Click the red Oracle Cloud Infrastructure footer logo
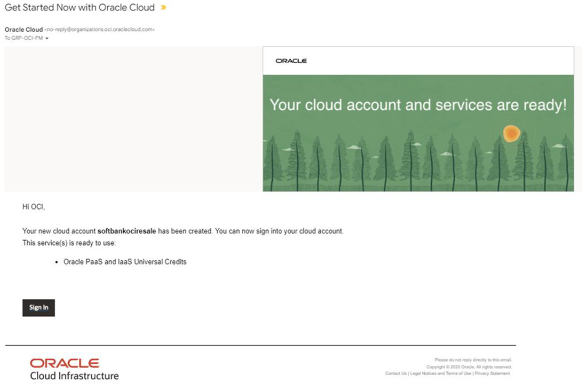This screenshot has width=582, height=392. pyautogui.click(x=74, y=369)
